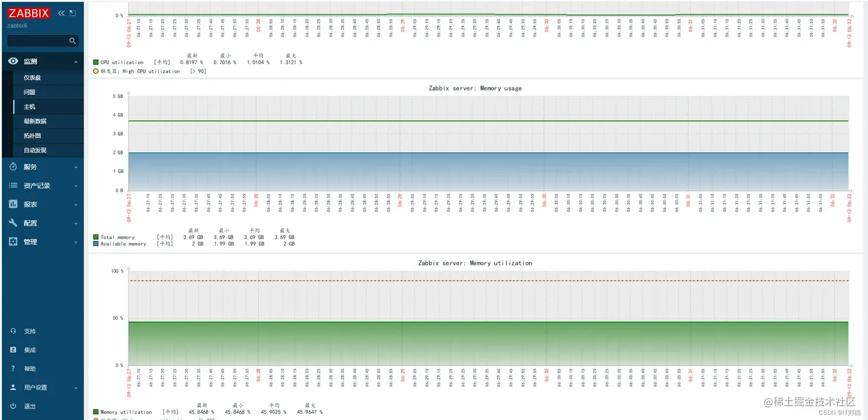Click the ZABBIX logo
This screenshot has height=420, width=868.
tap(28, 13)
